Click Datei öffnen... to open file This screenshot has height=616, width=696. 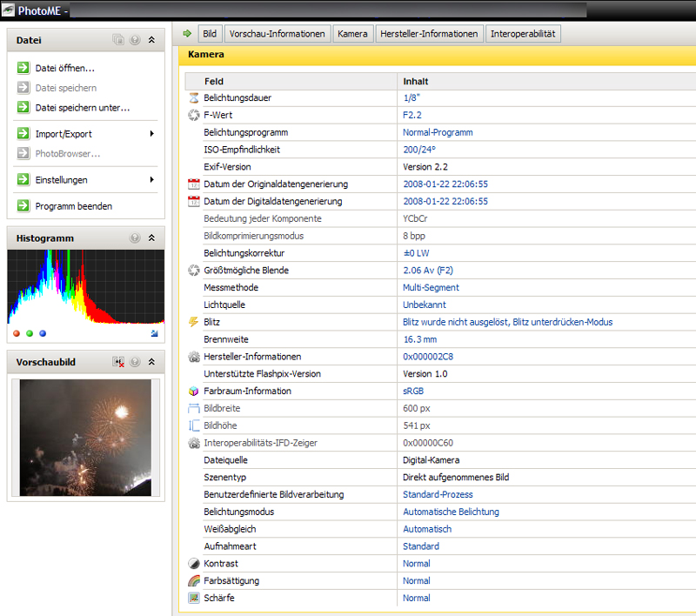click(x=64, y=68)
